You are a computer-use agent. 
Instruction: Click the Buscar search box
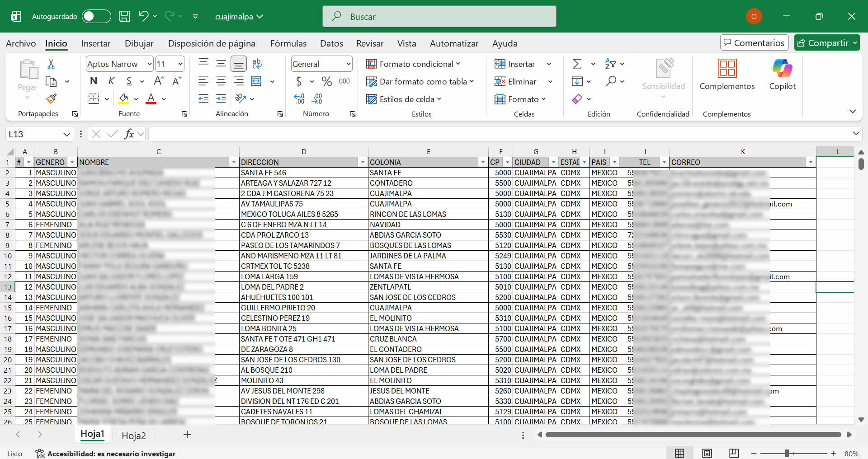pos(439,17)
